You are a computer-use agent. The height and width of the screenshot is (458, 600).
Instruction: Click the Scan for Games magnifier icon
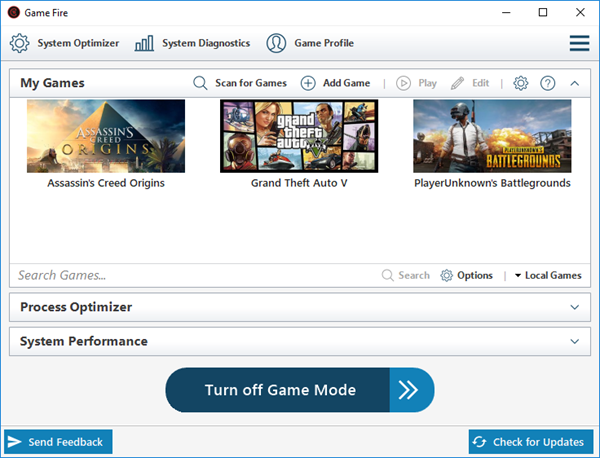click(x=200, y=83)
